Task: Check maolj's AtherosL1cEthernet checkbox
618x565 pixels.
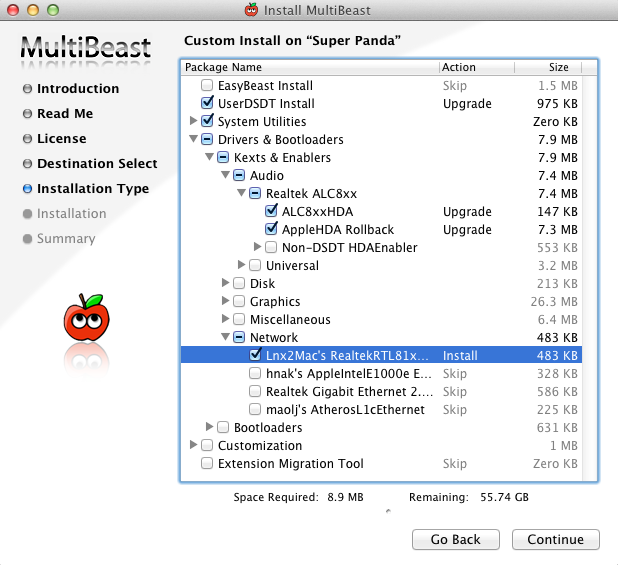Action: click(255, 409)
